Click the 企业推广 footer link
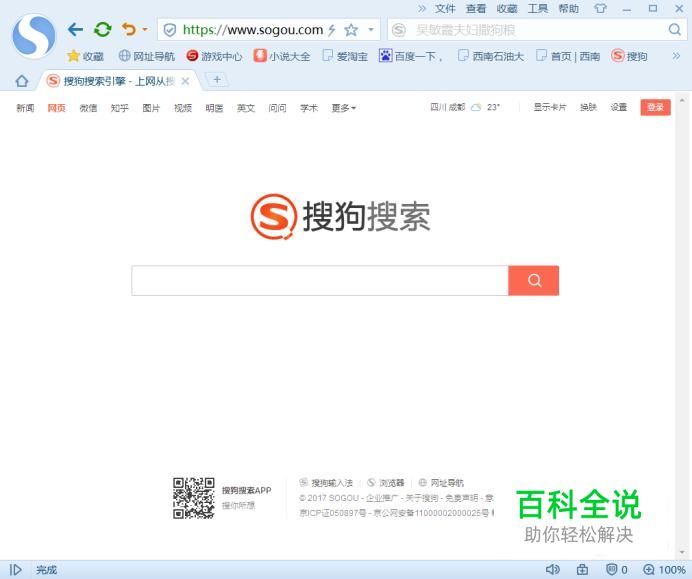This screenshot has height=579, width=692. pos(382,498)
